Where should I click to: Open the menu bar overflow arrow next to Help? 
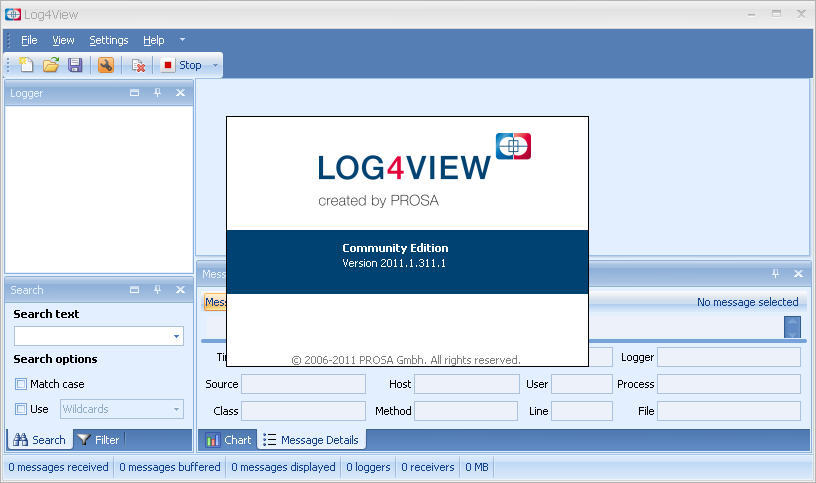(182, 40)
